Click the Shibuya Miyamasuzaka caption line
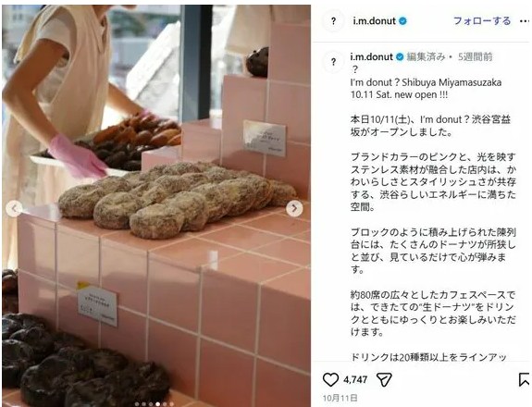Viewport: 532px width, 407px height. pyautogui.click(x=426, y=82)
